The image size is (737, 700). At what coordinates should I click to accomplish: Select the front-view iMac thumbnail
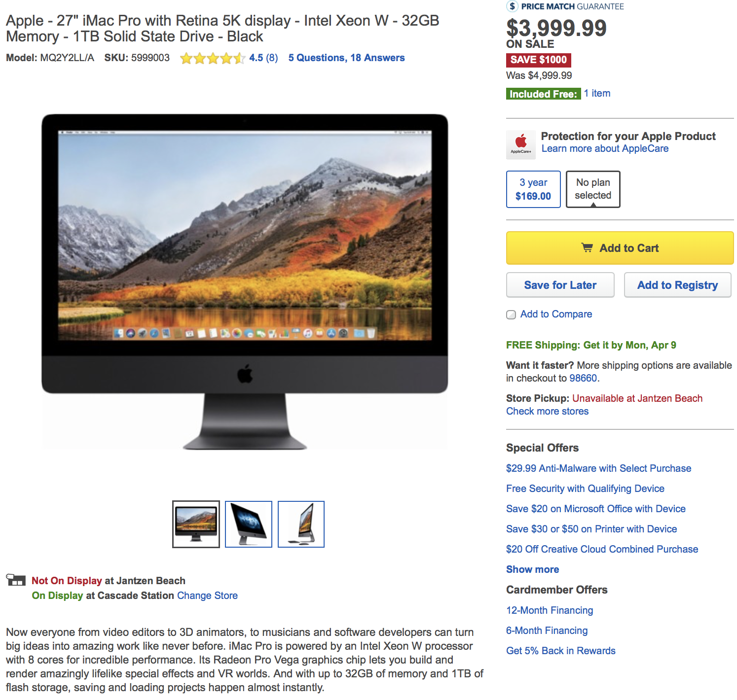(196, 524)
